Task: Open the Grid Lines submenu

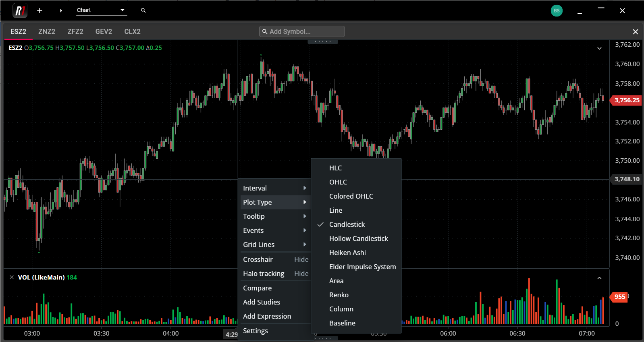Action: pos(275,245)
